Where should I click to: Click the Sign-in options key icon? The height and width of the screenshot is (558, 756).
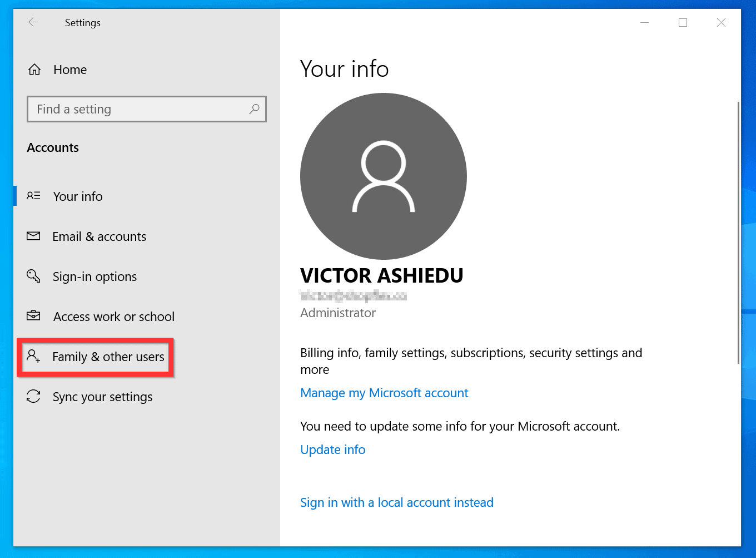tap(33, 276)
